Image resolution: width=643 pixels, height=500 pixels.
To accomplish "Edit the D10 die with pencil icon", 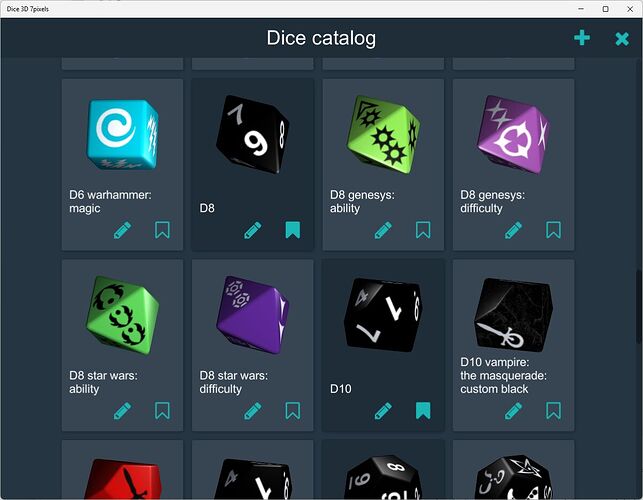I will (383, 411).
